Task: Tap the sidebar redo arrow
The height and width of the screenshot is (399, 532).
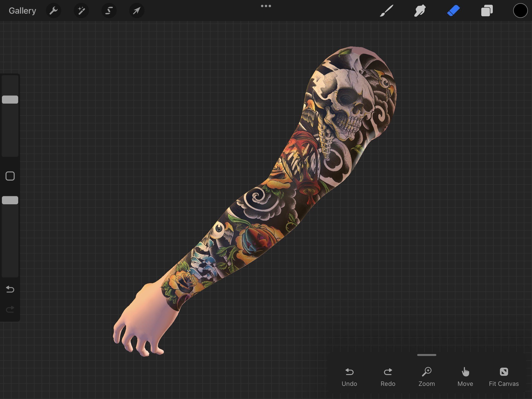Action: coord(10,309)
